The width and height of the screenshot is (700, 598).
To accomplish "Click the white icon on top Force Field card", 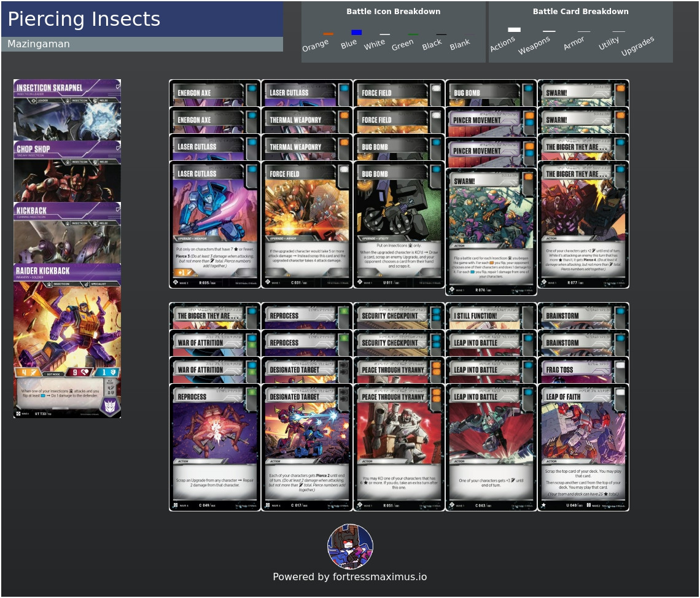I will pos(436,88).
